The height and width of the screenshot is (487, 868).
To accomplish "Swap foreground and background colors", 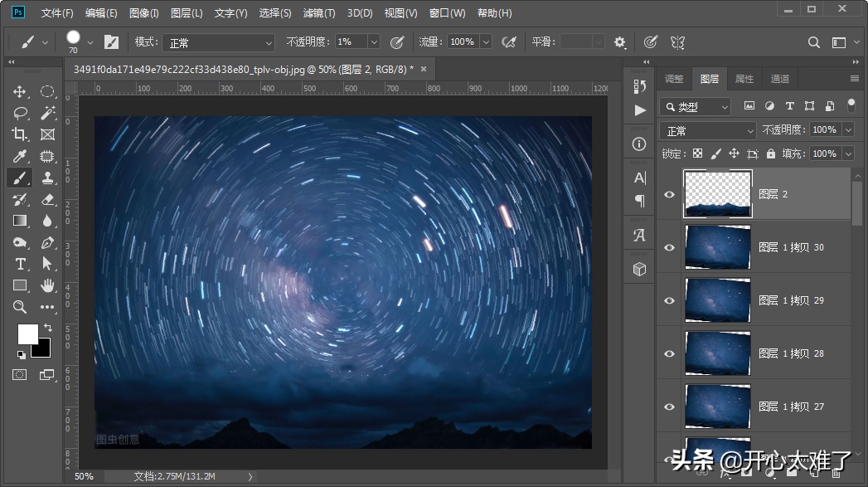I will tap(47, 328).
